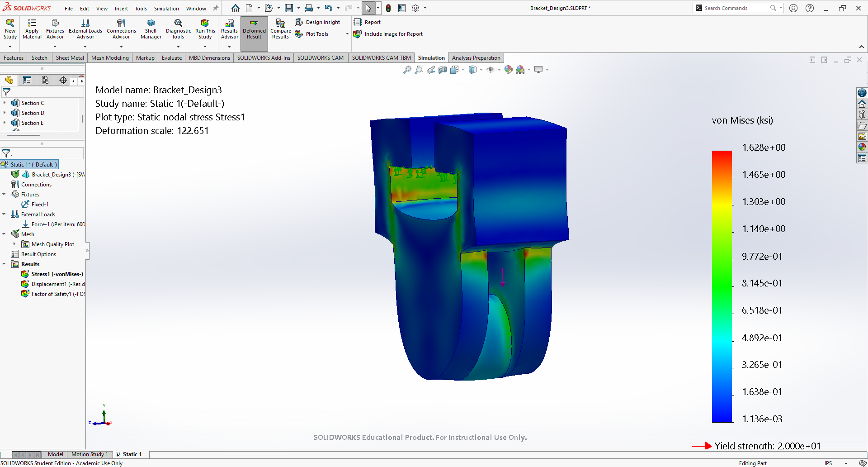
Task: Click Design Insight
Action: [x=318, y=22]
